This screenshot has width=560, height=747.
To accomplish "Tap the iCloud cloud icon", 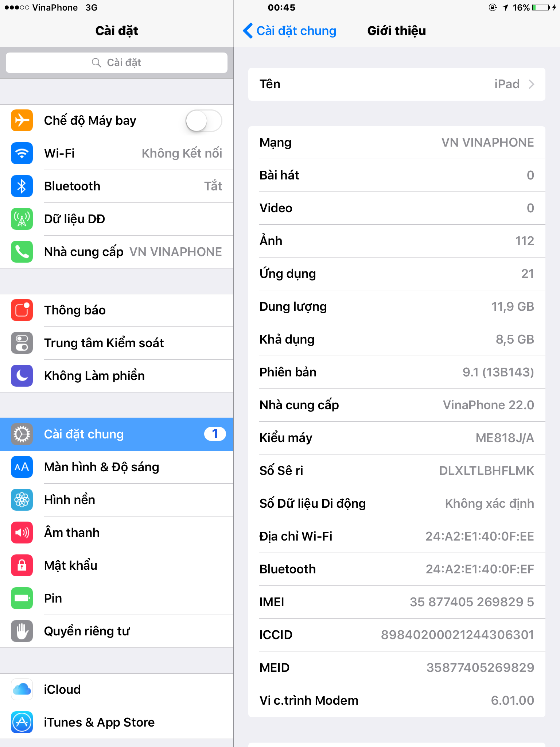I will point(22,689).
